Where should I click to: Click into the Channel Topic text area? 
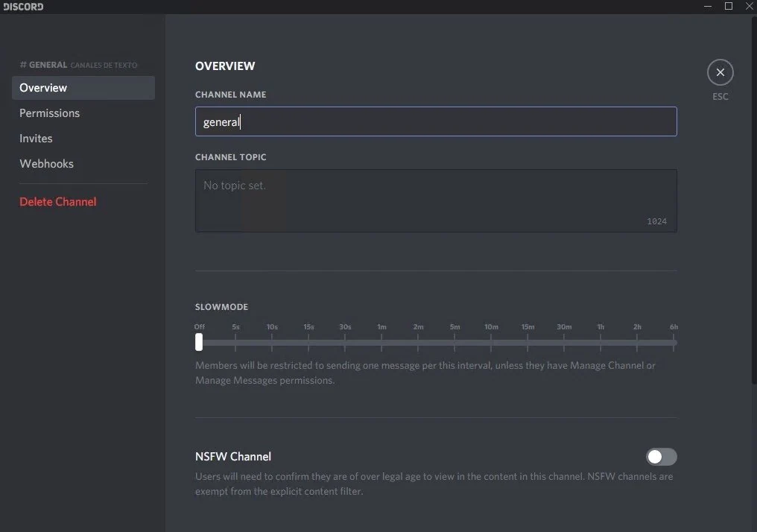[435, 200]
